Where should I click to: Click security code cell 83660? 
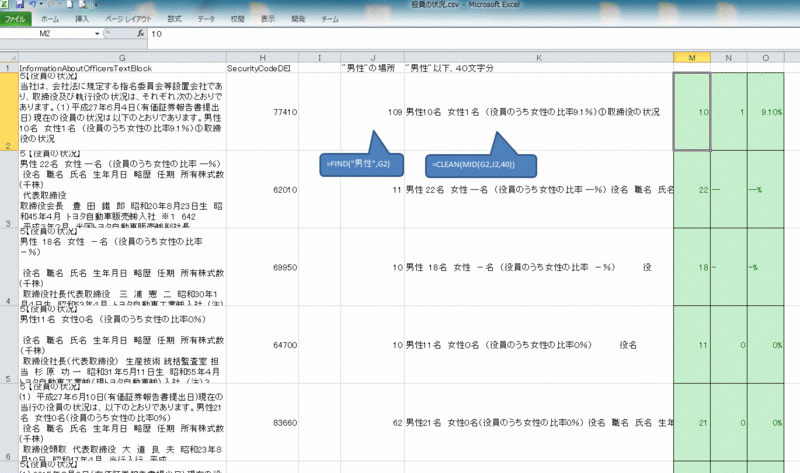[262, 422]
